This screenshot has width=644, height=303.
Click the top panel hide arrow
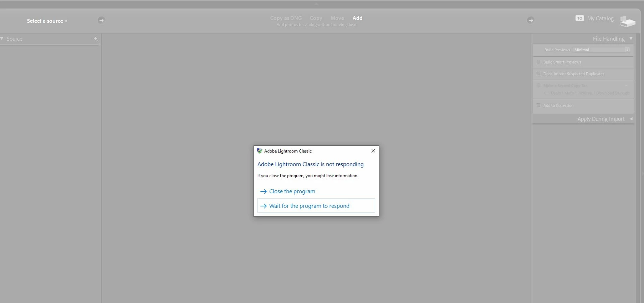coord(316,4)
